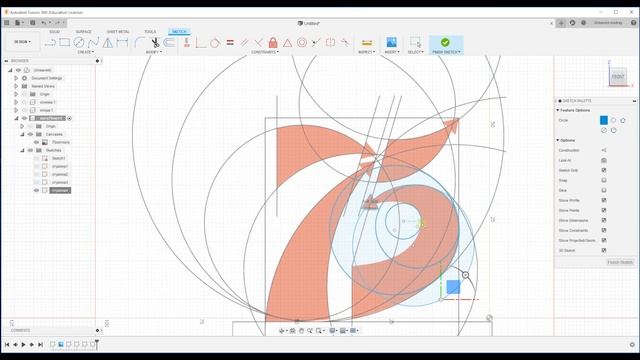Click the Insert image icon
The width and height of the screenshot is (640, 360).
point(391,42)
